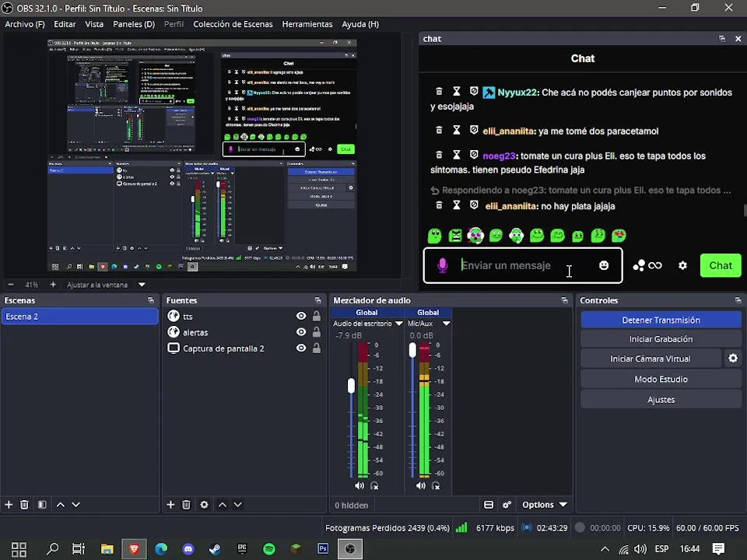Open virtual camera settings gear icon
This screenshot has height=560, width=747.
[733, 358]
